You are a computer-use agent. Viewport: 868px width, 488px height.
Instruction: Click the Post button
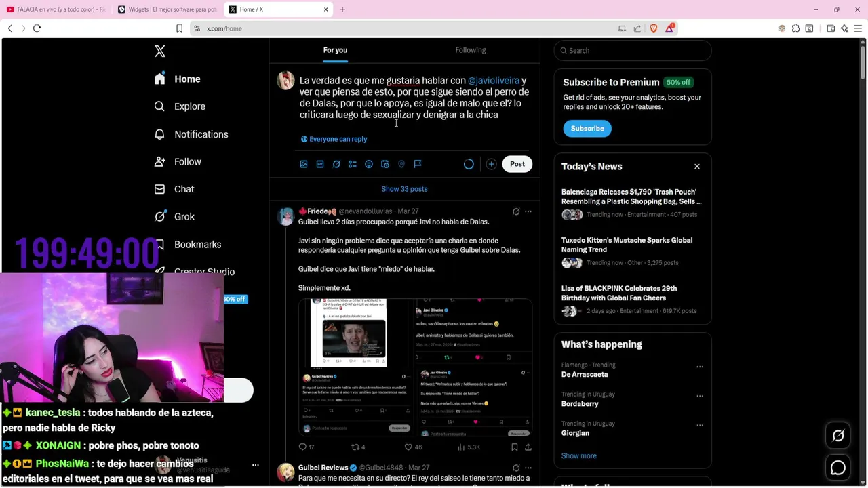click(x=517, y=164)
